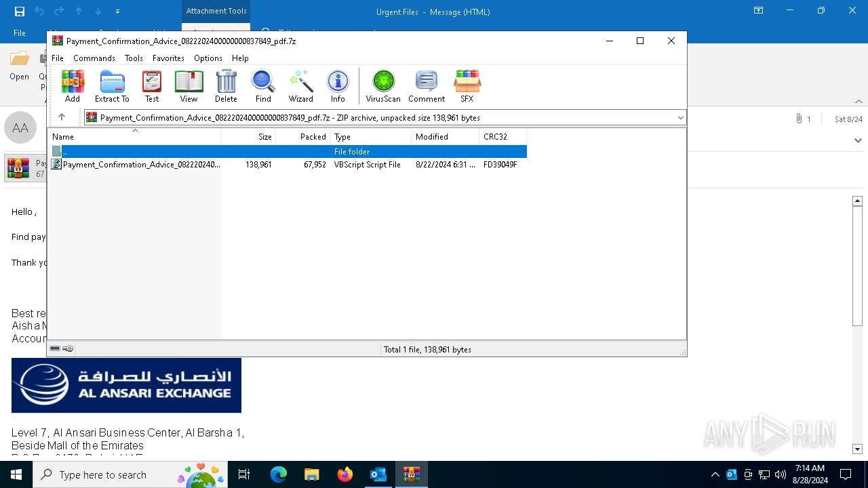Launch the Wizard tool
The width and height of the screenshot is (868, 488).
tap(300, 86)
